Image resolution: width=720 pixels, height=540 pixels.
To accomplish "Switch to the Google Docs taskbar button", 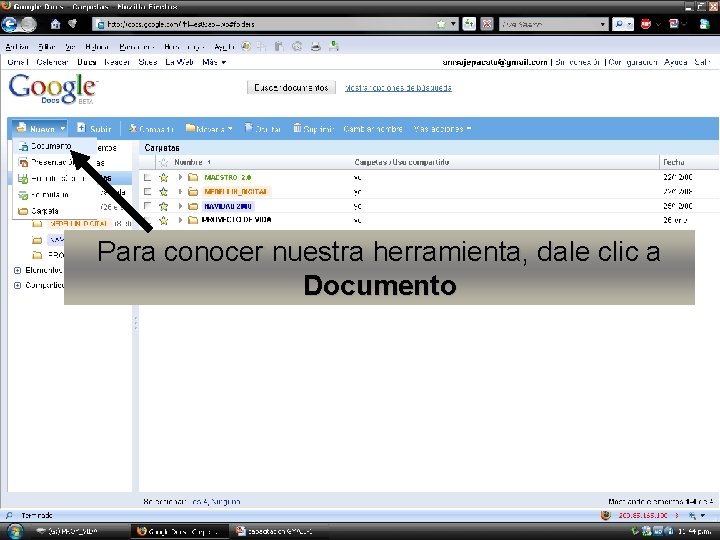I will (x=179, y=531).
